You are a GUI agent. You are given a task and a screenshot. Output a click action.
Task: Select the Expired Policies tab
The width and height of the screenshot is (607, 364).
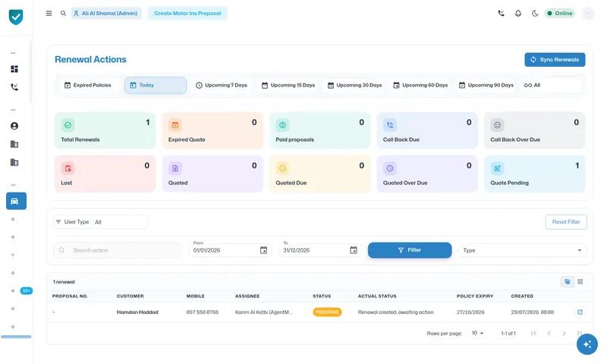[88, 85]
